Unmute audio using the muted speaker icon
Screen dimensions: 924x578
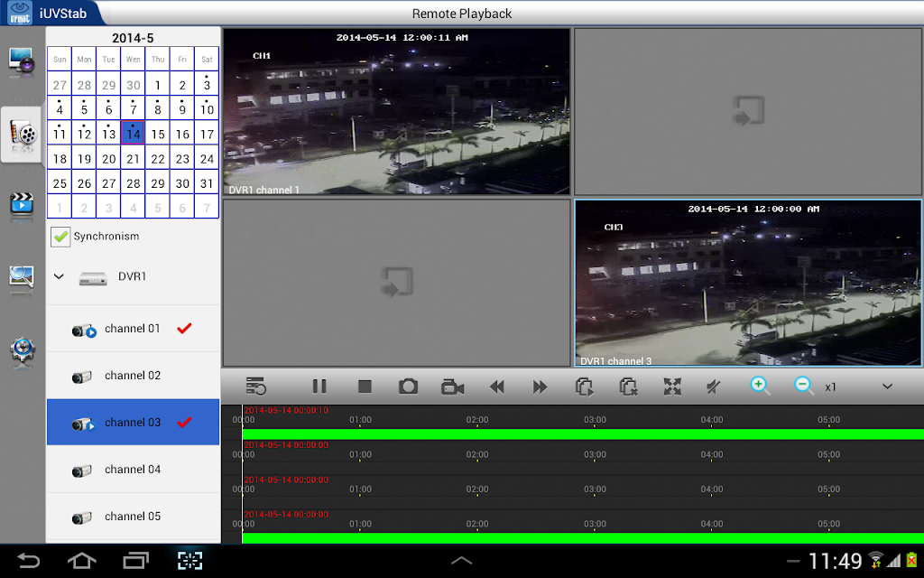(x=714, y=387)
